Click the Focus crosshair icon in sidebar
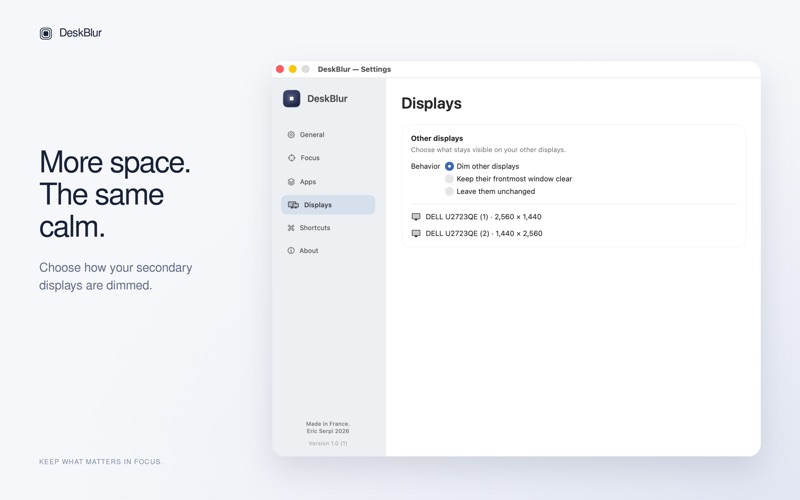Image resolution: width=800 pixels, height=500 pixels. point(291,158)
